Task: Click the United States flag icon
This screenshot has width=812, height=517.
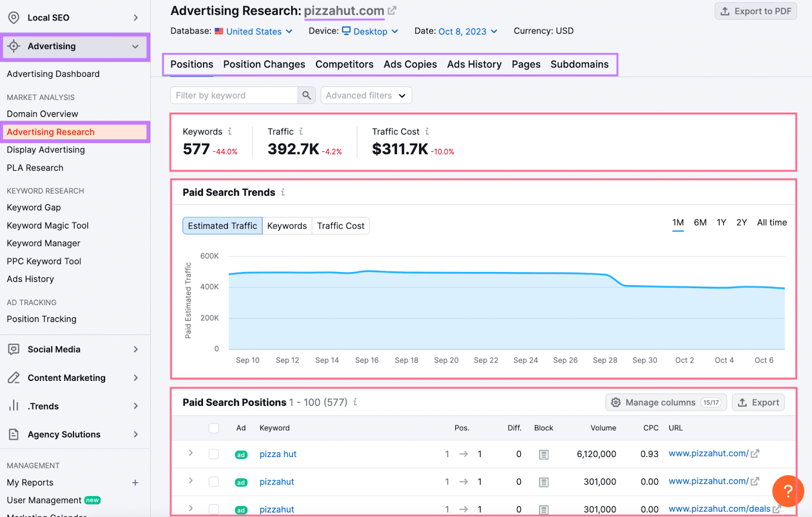Action: (x=219, y=31)
